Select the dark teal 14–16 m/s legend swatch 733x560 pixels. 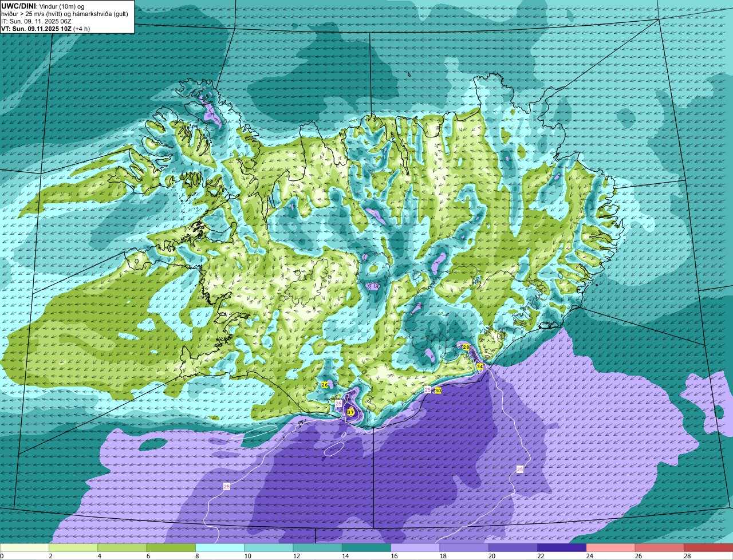[366, 547]
